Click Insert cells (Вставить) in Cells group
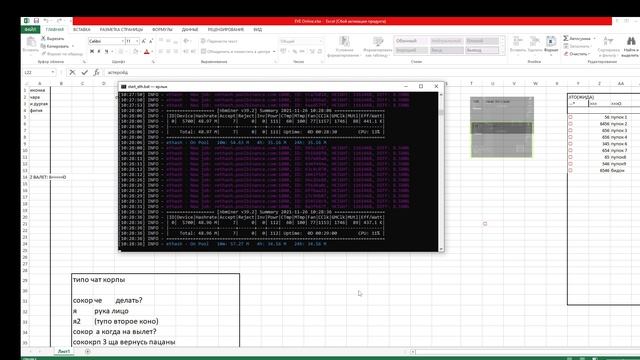The height and width of the screenshot is (360, 640). (x=518, y=44)
